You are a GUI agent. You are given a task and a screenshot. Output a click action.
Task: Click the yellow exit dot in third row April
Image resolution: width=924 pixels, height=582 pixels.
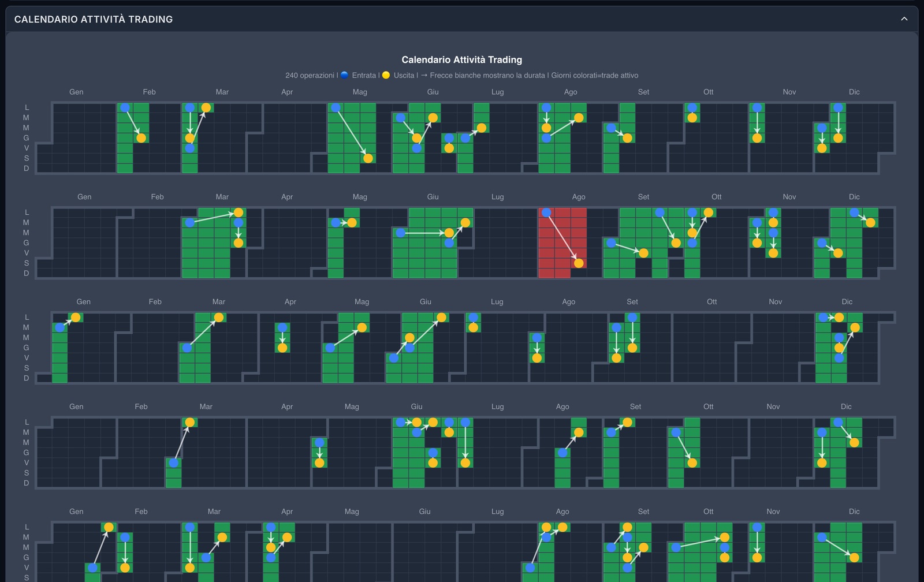pos(282,348)
